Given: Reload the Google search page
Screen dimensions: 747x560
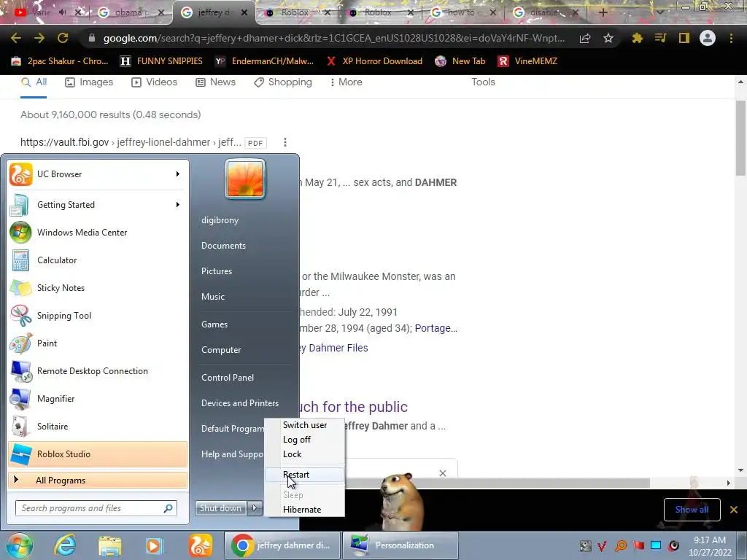Looking at the screenshot, I should 63,38.
